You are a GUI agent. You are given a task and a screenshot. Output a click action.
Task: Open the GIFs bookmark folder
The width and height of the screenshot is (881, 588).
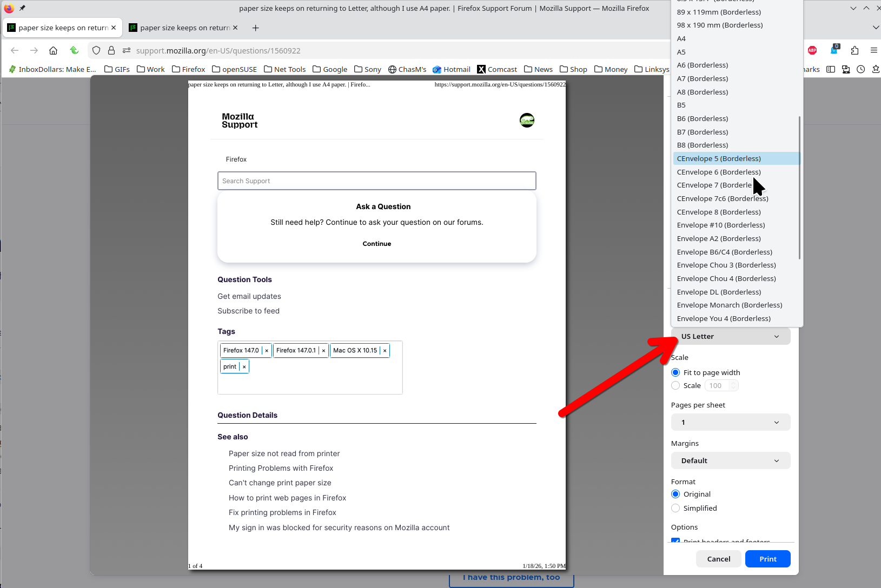coord(117,69)
